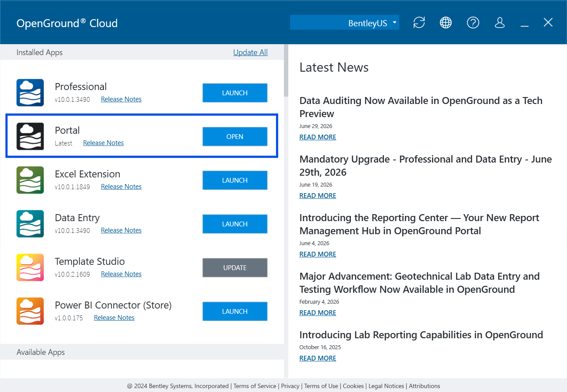Read more about the Mandatory Upgrade news
This screenshot has height=392, width=567.
pyautogui.click(x=318, y=196)
